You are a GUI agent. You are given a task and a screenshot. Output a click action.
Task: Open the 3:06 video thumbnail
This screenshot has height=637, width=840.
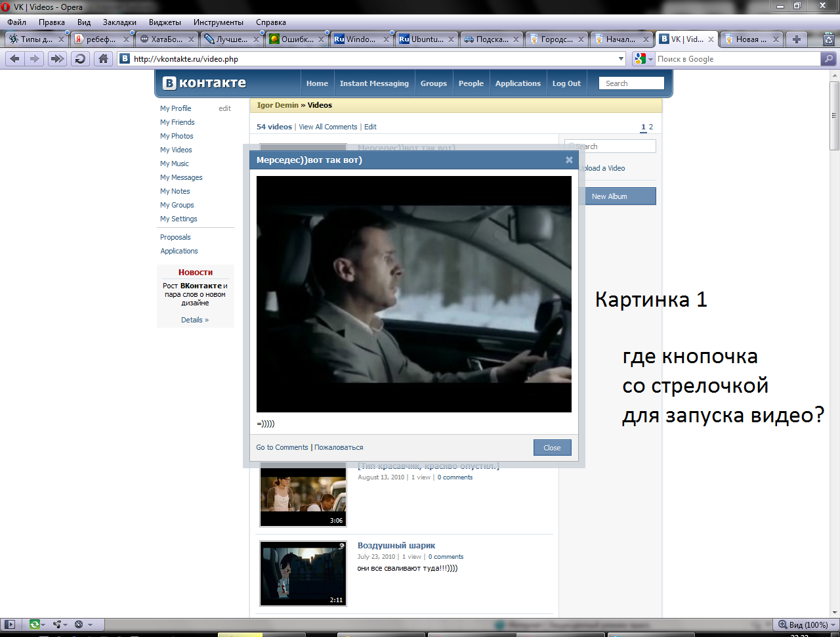click(x=303, y=494)
